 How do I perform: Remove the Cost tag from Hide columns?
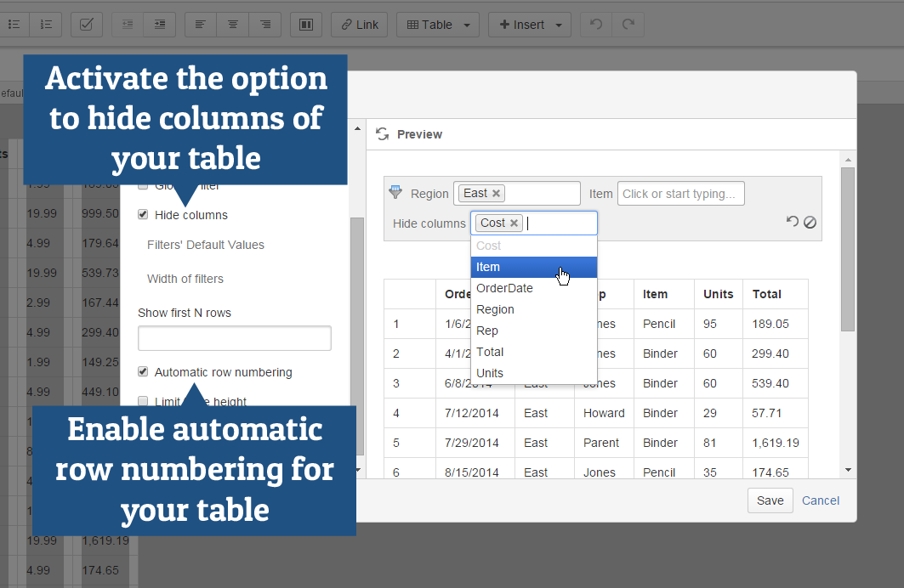coord(514,223)
